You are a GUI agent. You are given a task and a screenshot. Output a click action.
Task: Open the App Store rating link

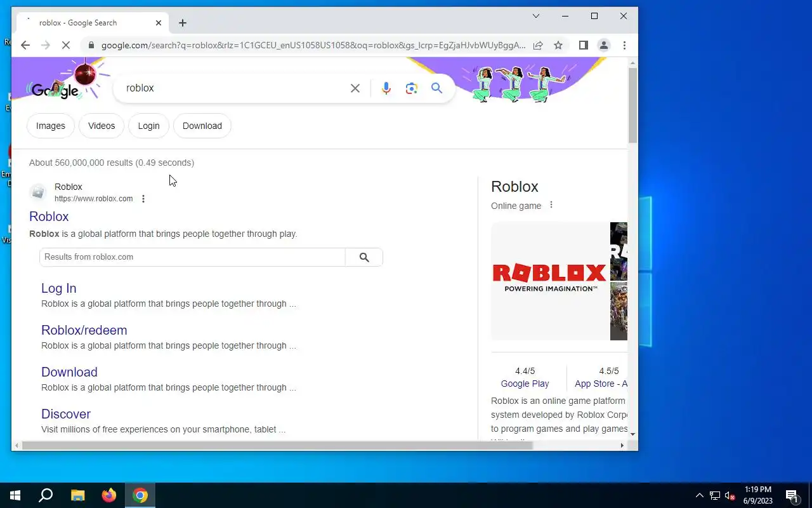(x=601, y=384)
